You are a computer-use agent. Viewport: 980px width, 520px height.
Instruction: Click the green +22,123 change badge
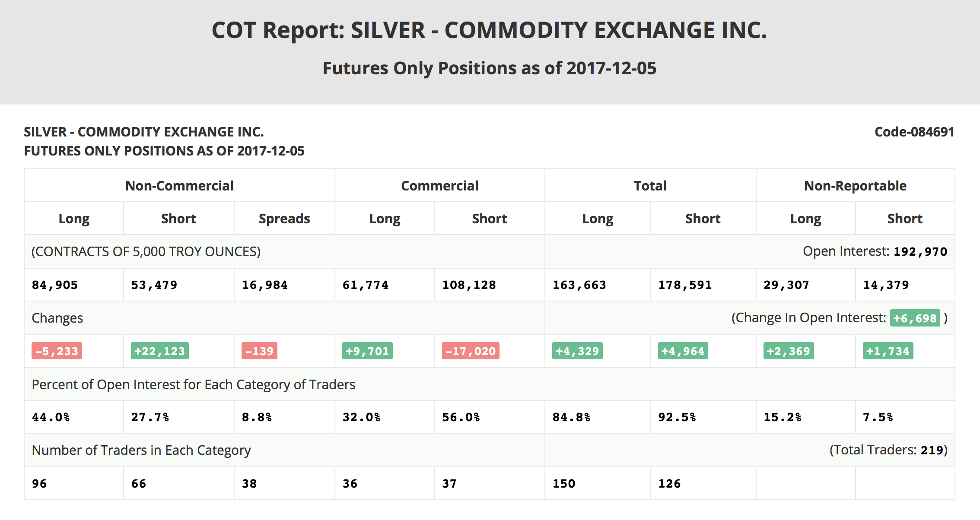click(x=159, y=351)
